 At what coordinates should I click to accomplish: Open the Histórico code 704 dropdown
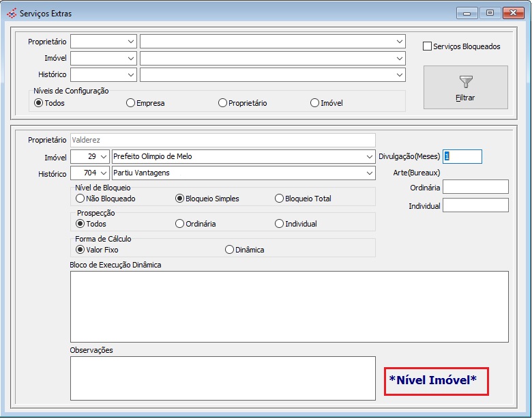pyautogui.click(x=104, y=173)
